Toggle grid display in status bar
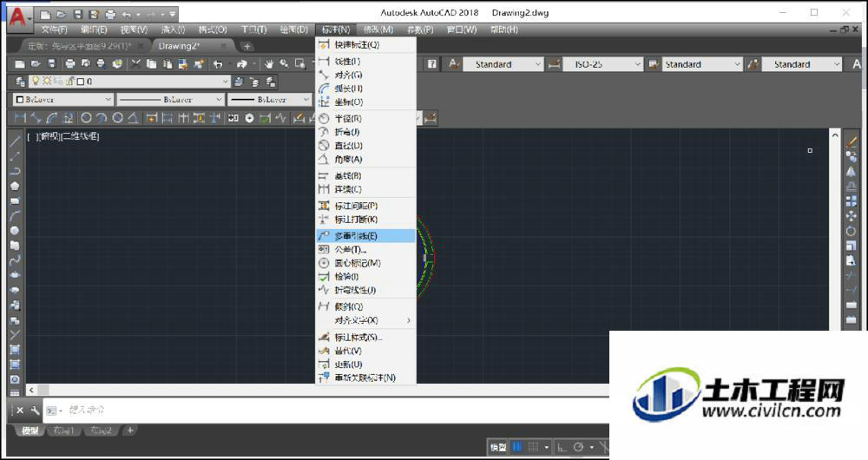 coord(517,447)
